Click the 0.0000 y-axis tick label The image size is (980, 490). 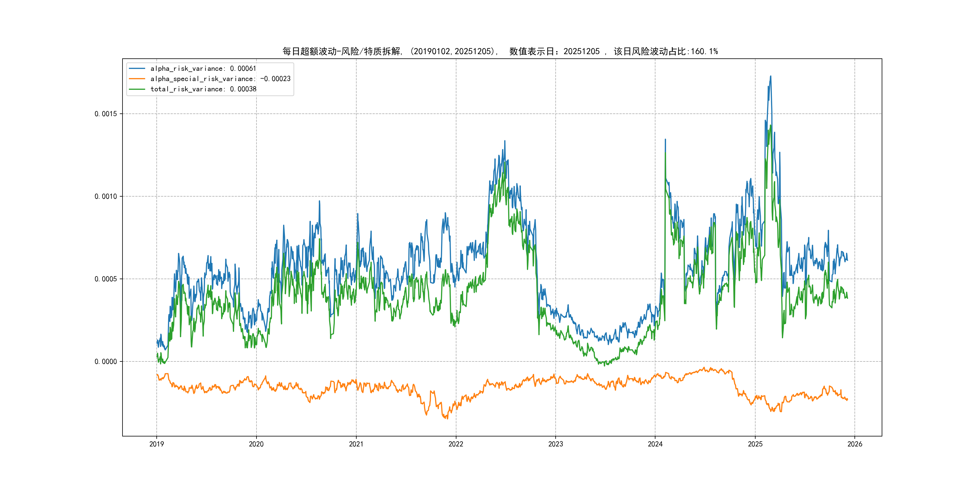pyautogui.click(x=106, y=361)
